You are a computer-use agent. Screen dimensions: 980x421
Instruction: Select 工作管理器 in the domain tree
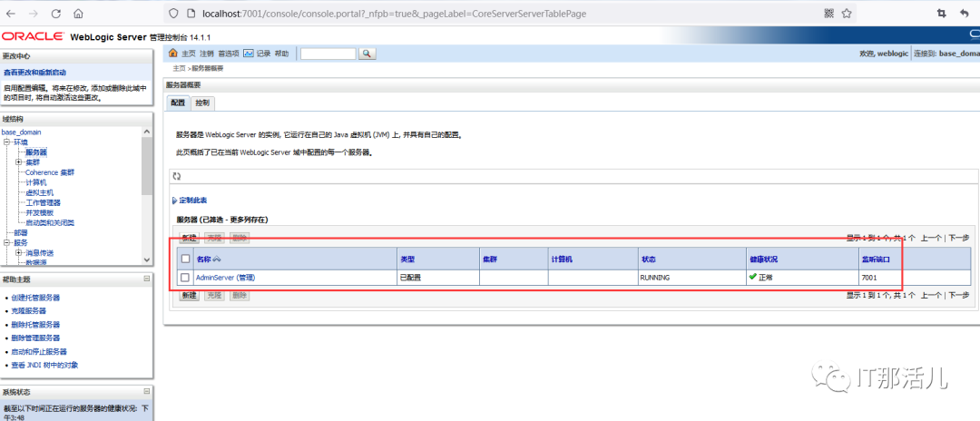44,202
